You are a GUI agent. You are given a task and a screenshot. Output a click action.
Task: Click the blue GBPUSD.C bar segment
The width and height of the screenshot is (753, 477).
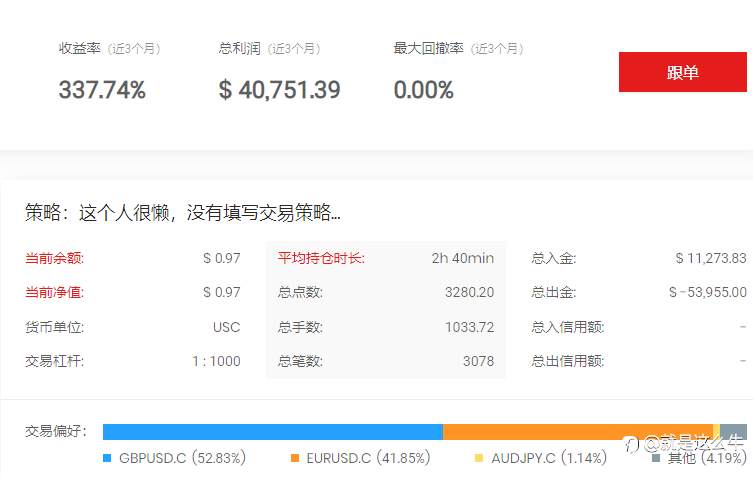coord(273,432)
